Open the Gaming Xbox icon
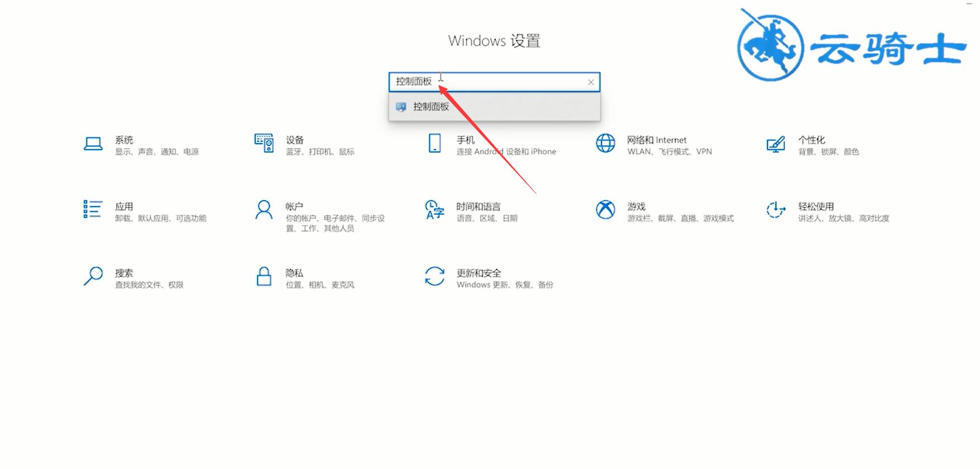This screenshot has height=469, width=980. (x=605, y=210)
